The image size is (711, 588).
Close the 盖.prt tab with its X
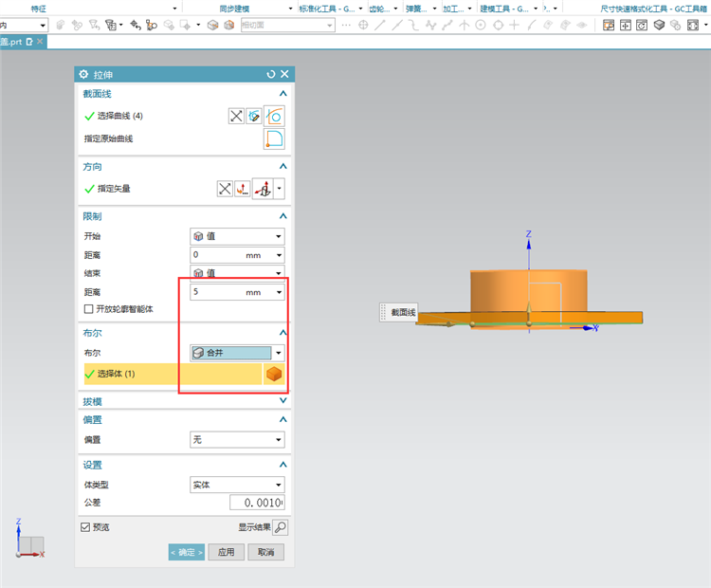click(40, 42)
